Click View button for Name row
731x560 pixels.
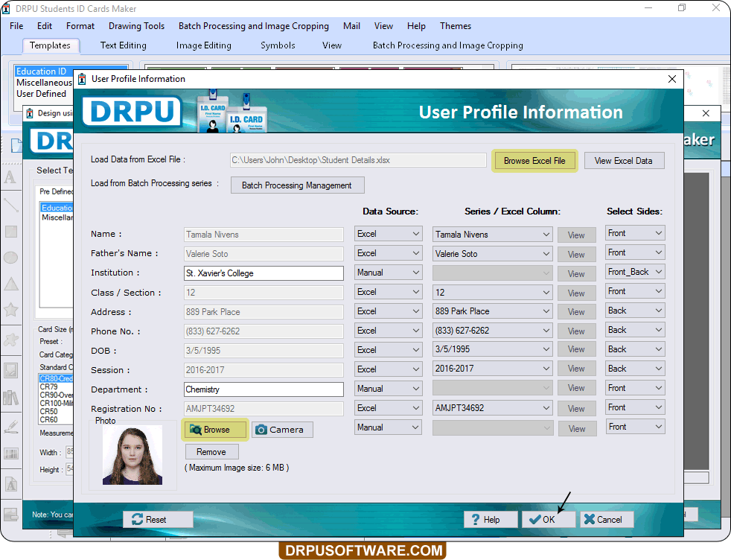[x=577, y=235]
